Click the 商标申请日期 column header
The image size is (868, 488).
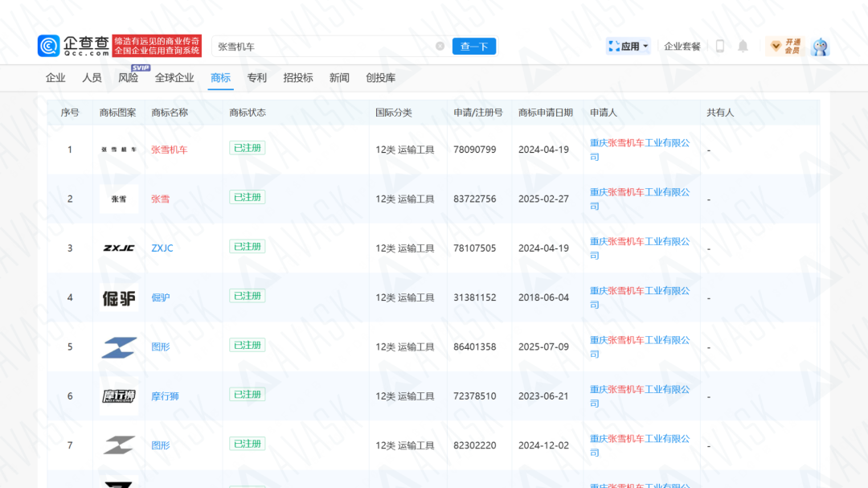[x=545, y=113]
